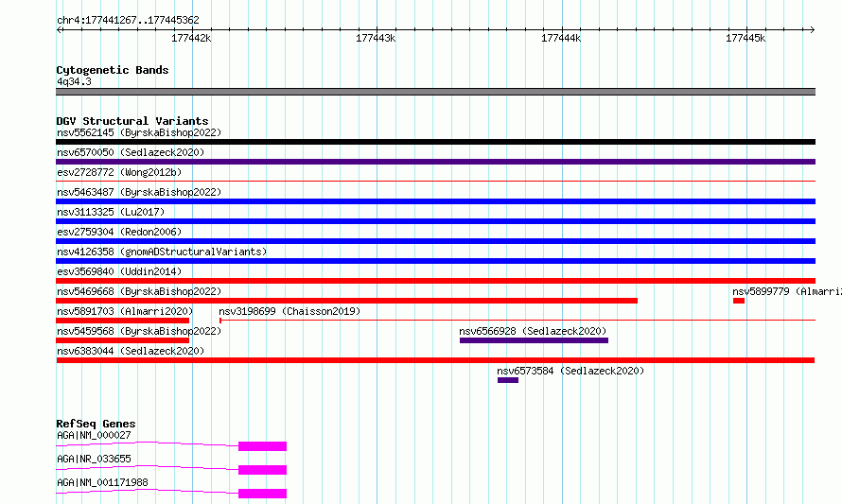Select red bar of nsv5469668 variant
This screenshot has height=504, width=842.
coord(347,301)
